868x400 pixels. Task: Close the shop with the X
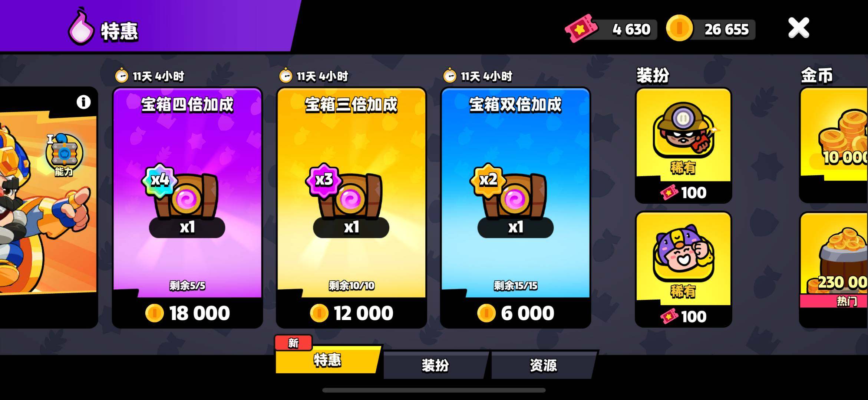pyautogui.click(x=799, y=28)
